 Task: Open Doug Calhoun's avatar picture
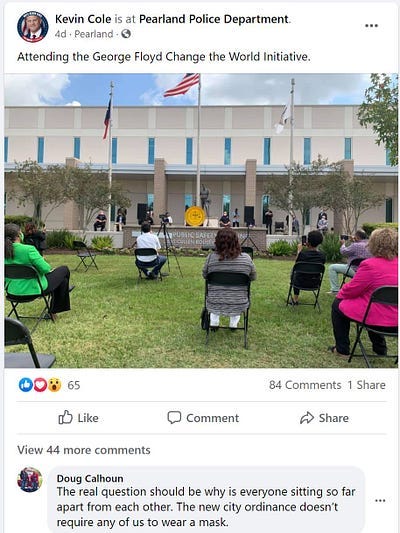[30, 480]
